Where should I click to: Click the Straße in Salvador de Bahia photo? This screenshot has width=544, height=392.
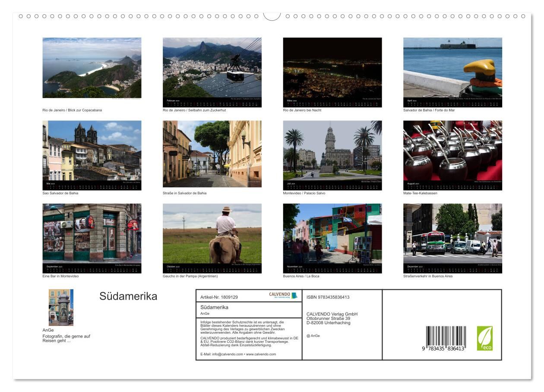(x=212, y=151)
